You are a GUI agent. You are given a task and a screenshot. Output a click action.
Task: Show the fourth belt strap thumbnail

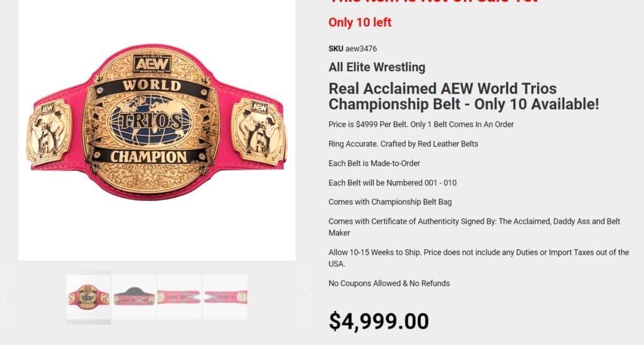[x=225, y=297]
